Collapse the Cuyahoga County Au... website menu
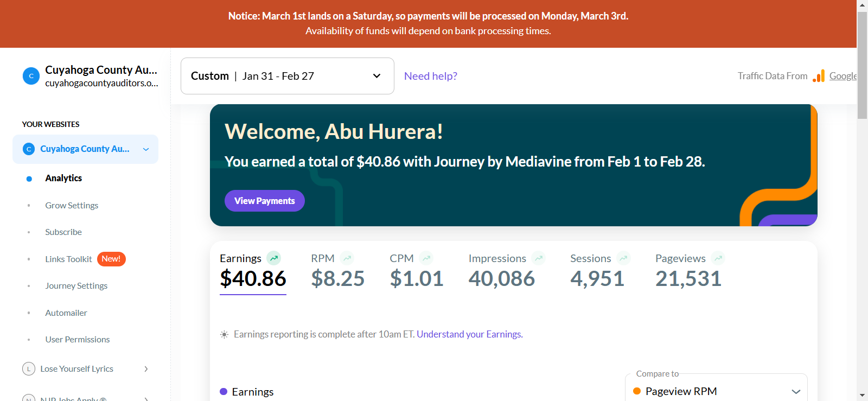The height and width of the screenshot is (401, 868). pos(146,149)
